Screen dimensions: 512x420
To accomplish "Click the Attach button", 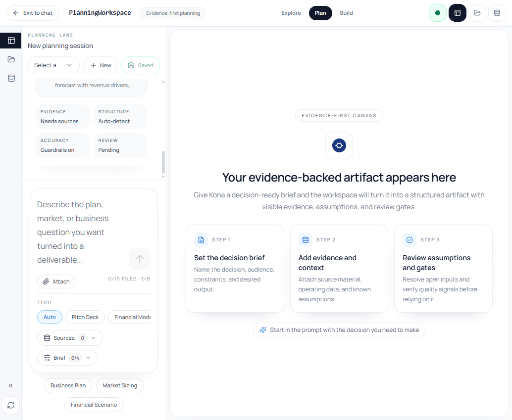I will [x=56, y=281].
